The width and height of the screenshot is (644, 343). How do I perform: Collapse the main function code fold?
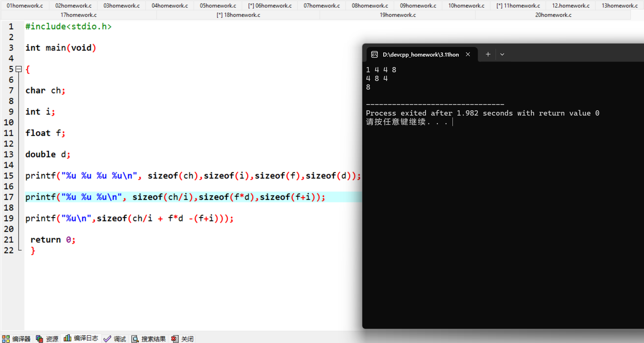tap(19, 69)
